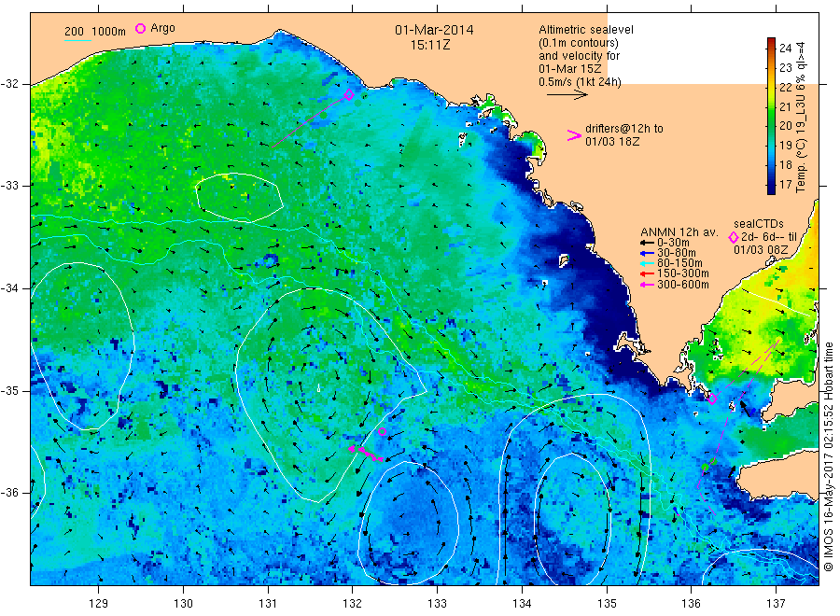840x616 pixels.
Task: Click the cyan bathymetry legend line
Action: pos(77,39)
